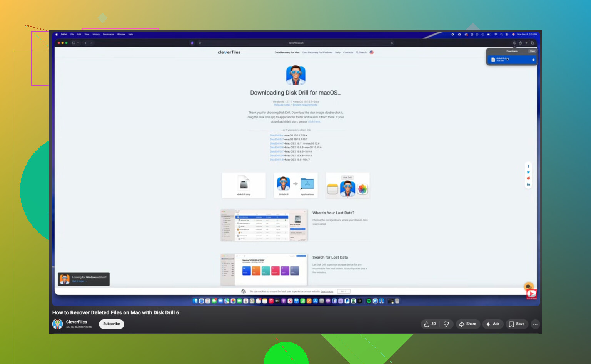The image size is (591, 364).
Task: Open the Disk Drill 5.7 direct link
Action: [277, 140]
